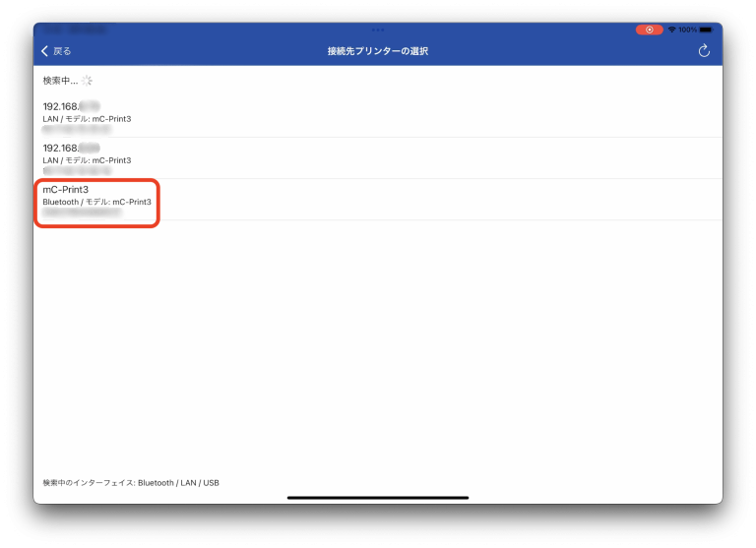Go back with the 戻る button

[56, 51]
